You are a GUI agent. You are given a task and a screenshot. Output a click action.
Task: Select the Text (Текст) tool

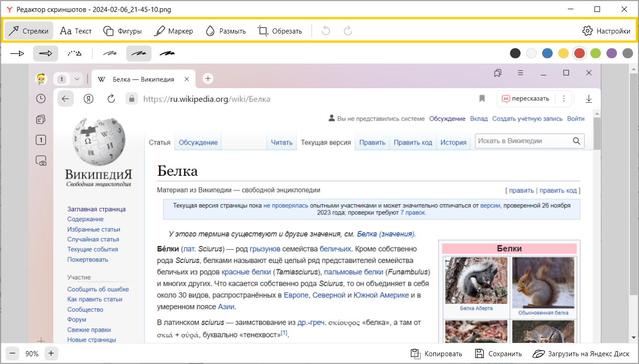(x=76, y=31)
